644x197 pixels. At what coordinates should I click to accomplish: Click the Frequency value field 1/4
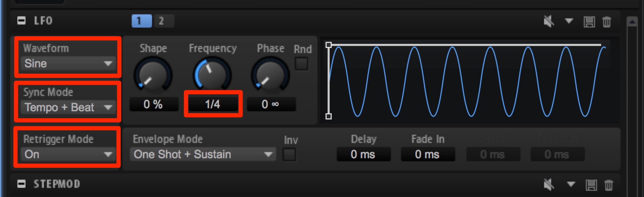pyautogui.click(x=213, y=104)
